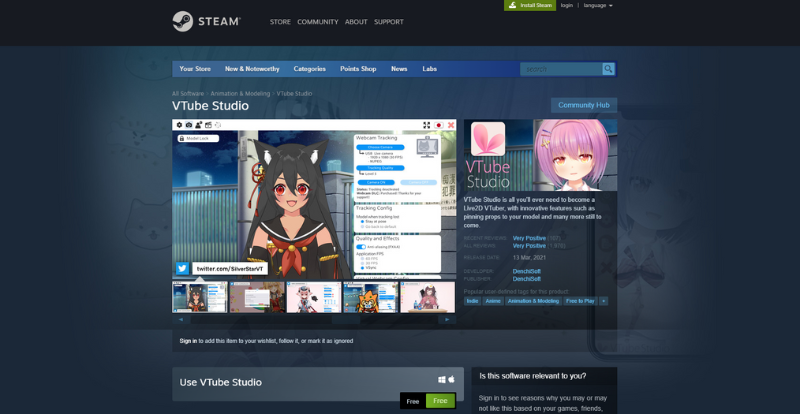Image resolution: width=800 pixels, height=414 pixels.
Task: Go to the Labs tab
Action: click(430, 69)
